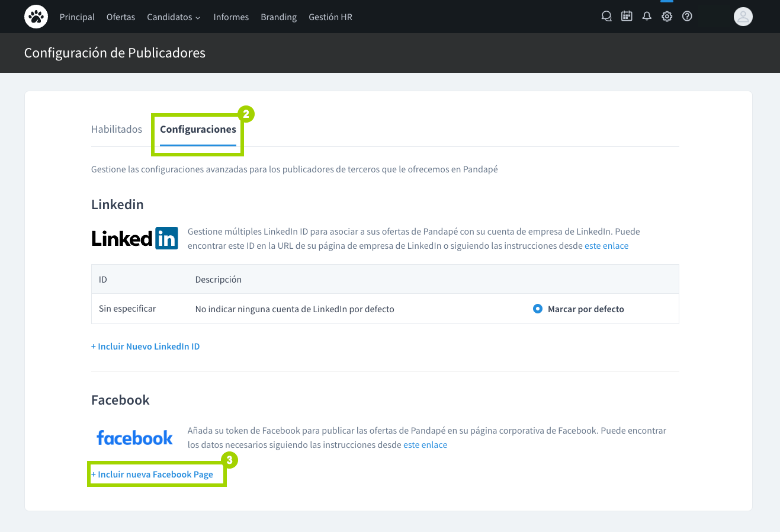Go to the Informes section
Viewport: 780px width, 532px height.
coord(231,17)
